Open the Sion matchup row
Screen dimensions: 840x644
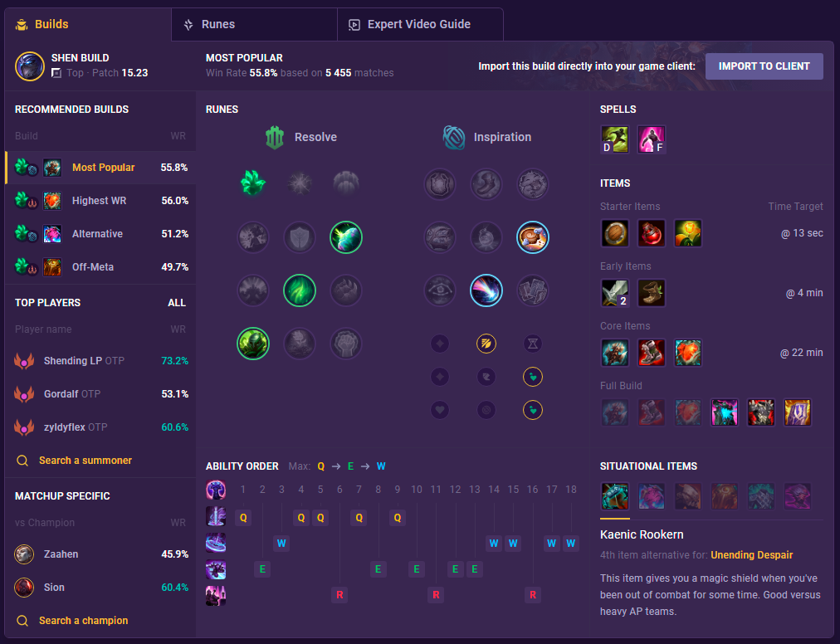(100, 588)
